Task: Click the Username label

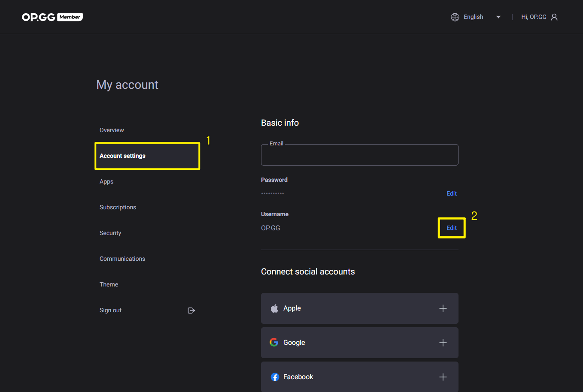Action: tap(275, 214)
